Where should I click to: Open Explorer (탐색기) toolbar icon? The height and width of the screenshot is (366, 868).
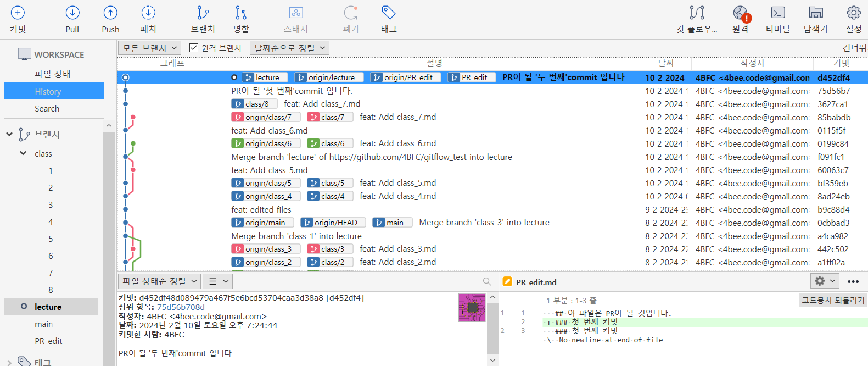click(x=816, y=13)
